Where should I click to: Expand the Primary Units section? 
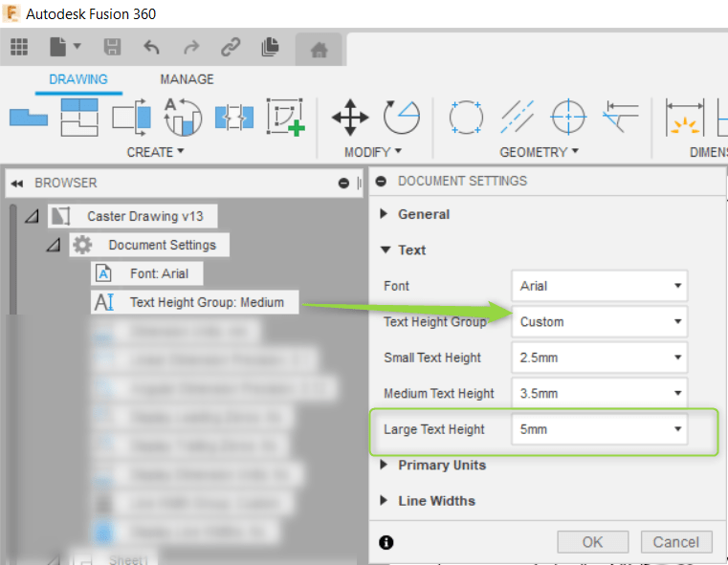pos(386,466)
